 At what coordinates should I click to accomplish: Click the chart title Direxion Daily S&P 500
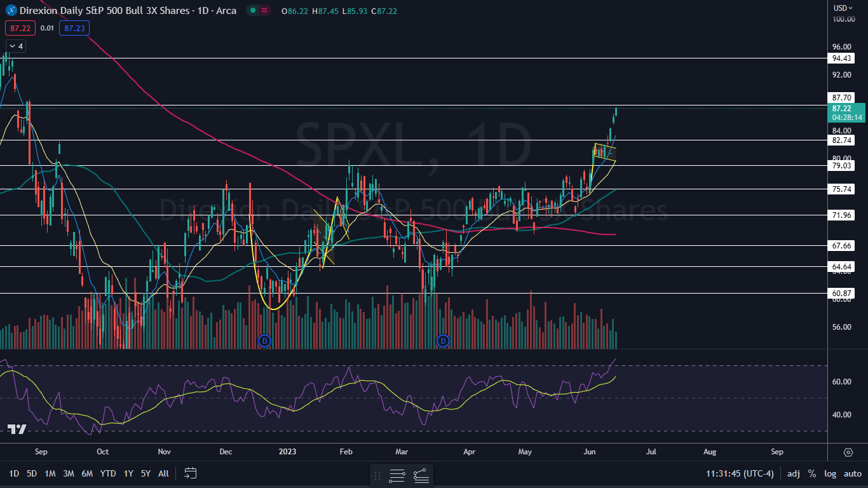point(128,10)
